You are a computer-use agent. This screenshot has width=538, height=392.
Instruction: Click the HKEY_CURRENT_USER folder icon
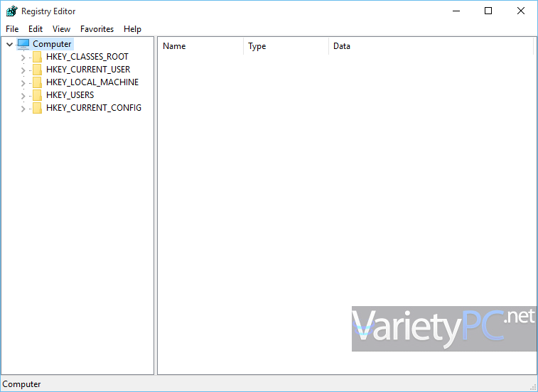coord(38,70)
